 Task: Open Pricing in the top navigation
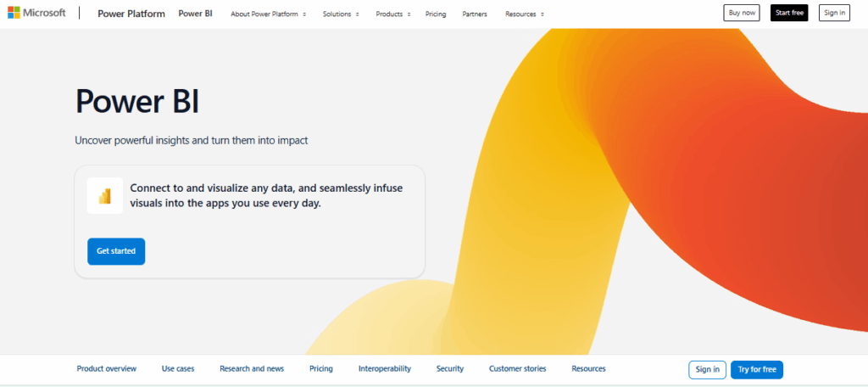(x=436, y=14)
